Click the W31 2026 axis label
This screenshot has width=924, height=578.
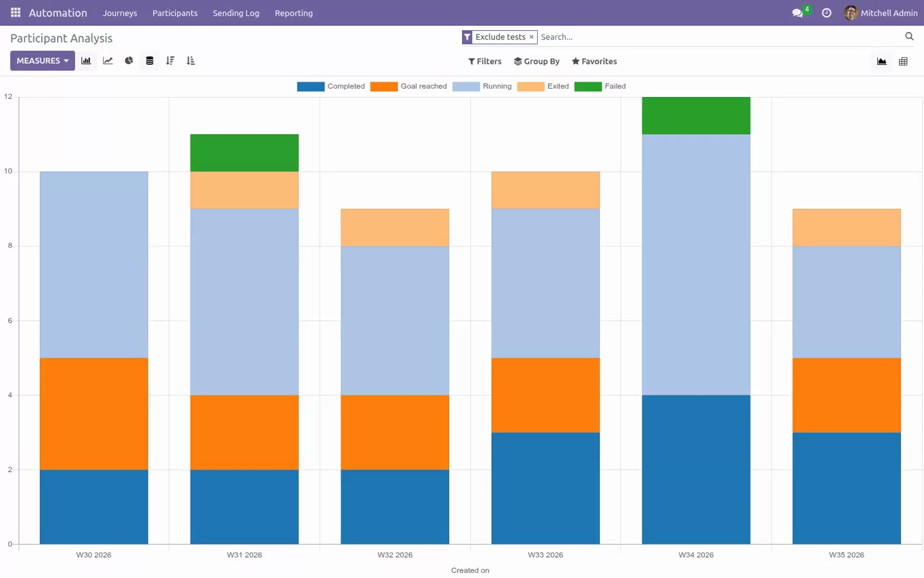[x=244, y=555]
